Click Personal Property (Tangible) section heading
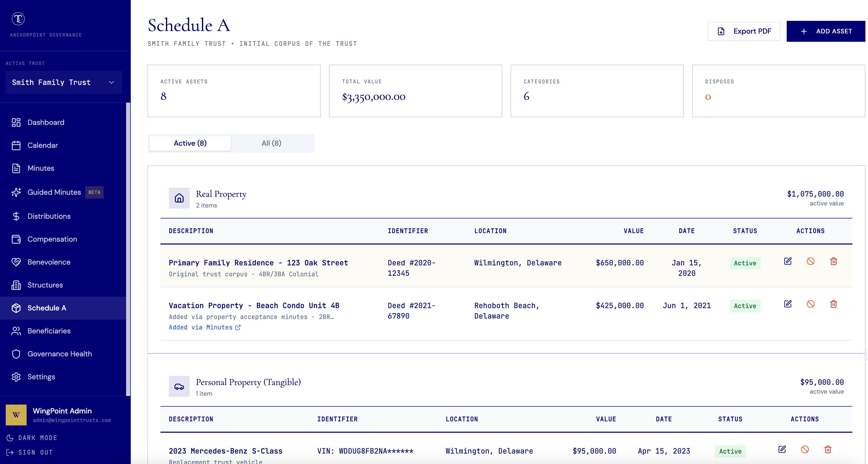Screen dimensions: 868x464 248,382
